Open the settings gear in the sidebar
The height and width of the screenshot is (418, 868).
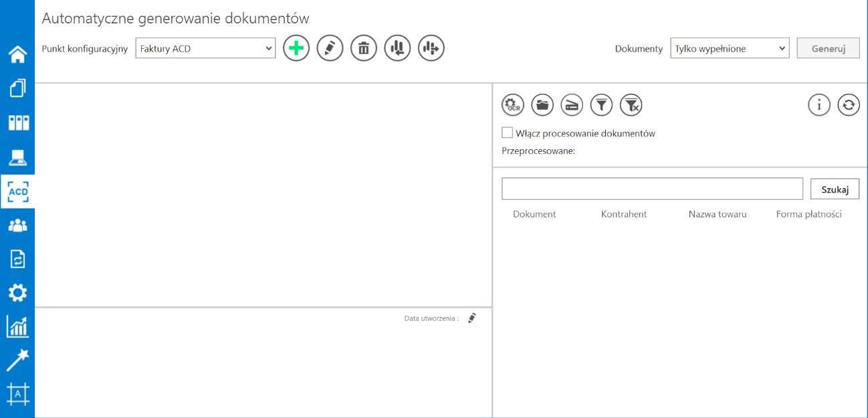(x=17, y=292)
